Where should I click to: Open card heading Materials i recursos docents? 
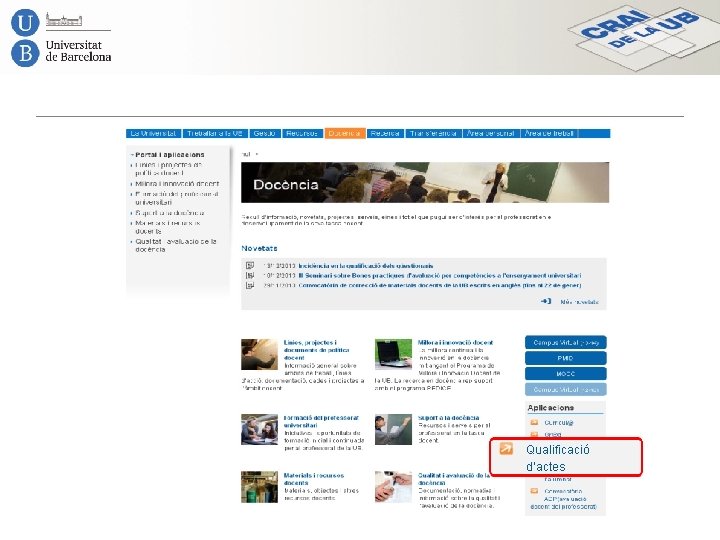[x=314, y=479]
